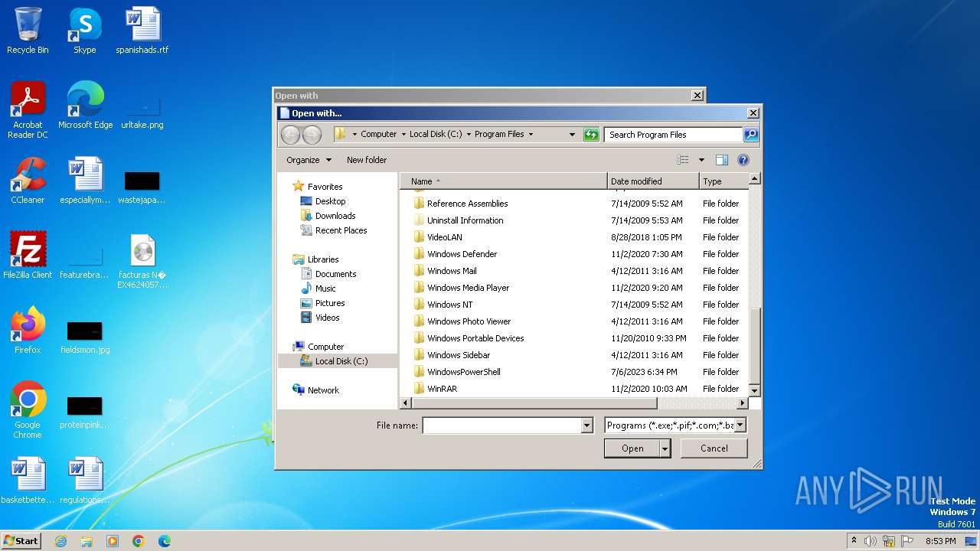Screen dimensions: 980x551
Task: Click the volume icon in system tray
Action: click(871, 541)
